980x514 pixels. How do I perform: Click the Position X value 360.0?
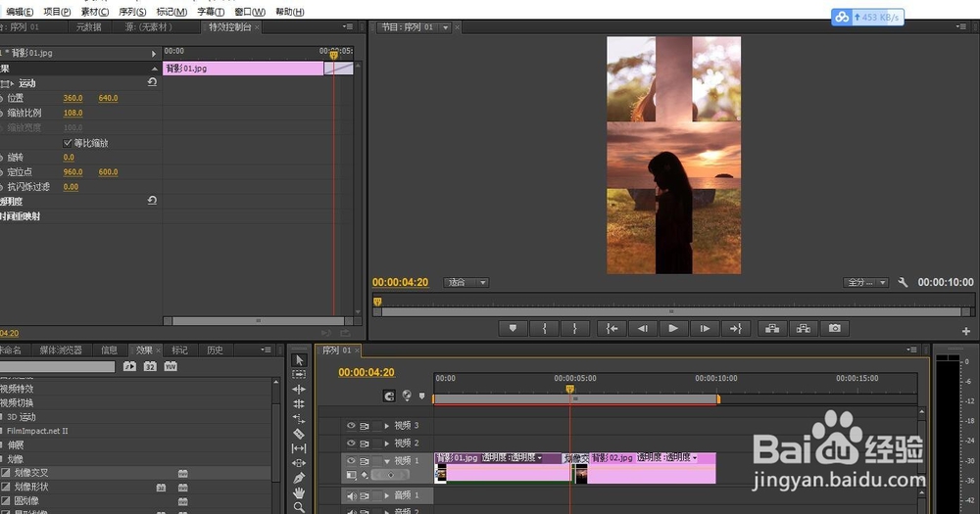[x=73, y=98]
